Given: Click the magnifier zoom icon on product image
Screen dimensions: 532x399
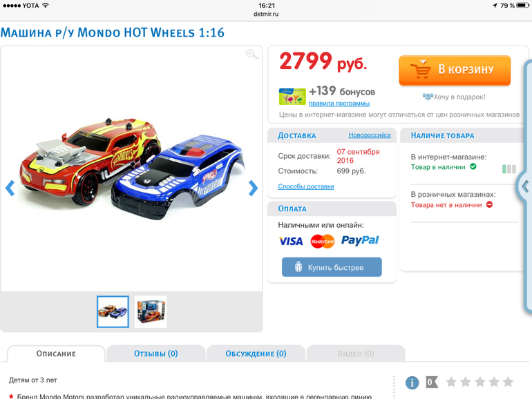Looking at the screenshot, I should point(252,55).
